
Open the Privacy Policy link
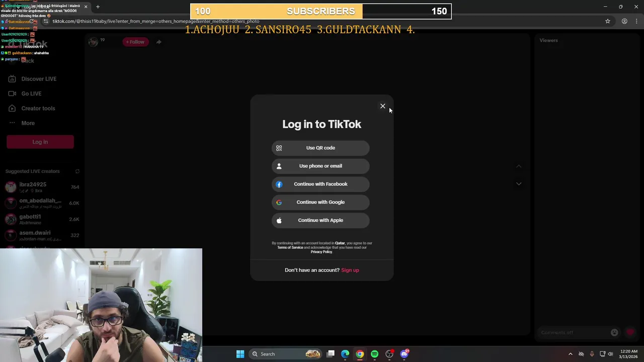coord(321,252)
